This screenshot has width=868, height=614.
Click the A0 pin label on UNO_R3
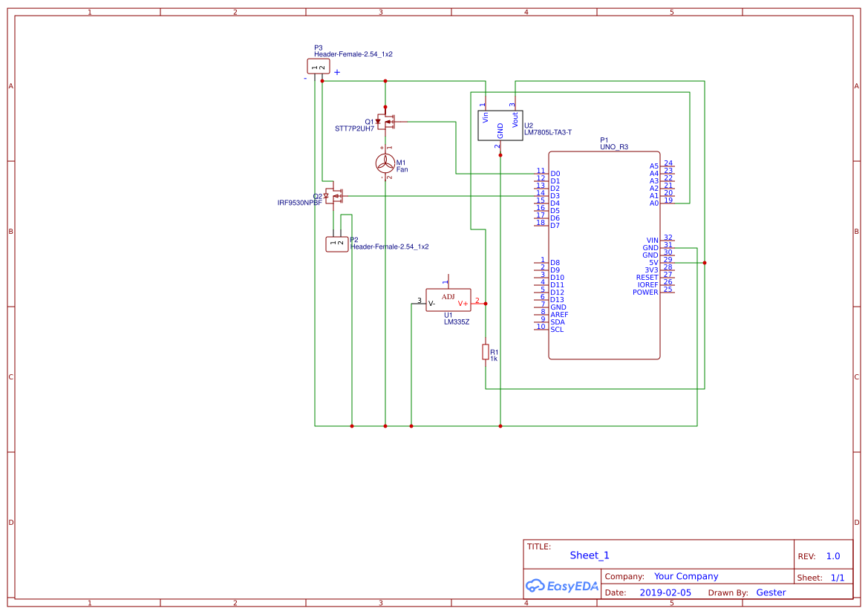click(653, 201)
